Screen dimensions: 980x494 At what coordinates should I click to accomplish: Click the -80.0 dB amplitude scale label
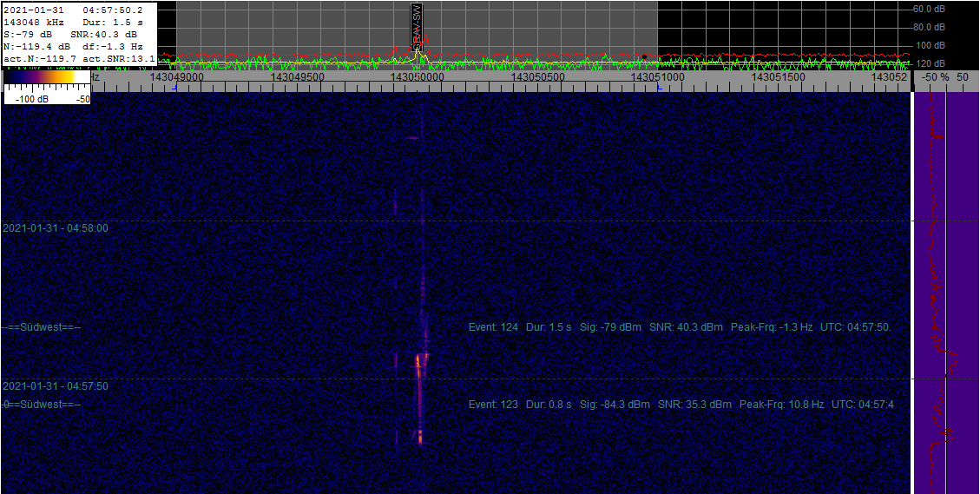tap(928, 28)
